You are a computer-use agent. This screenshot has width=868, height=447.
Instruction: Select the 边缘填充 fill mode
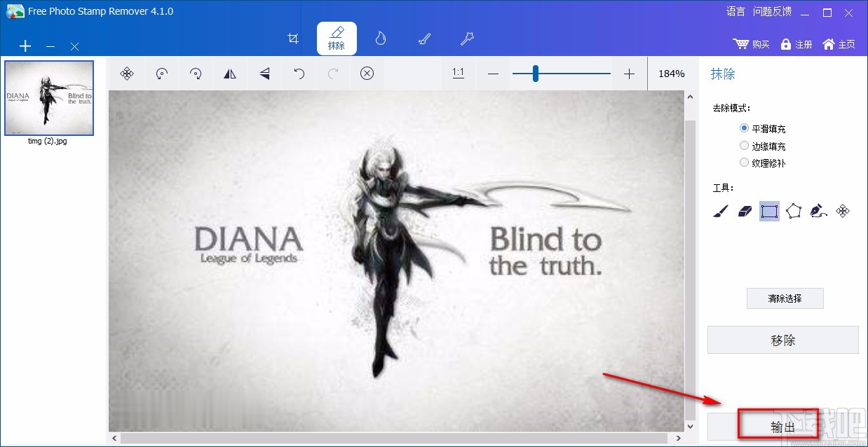(744, 145)
